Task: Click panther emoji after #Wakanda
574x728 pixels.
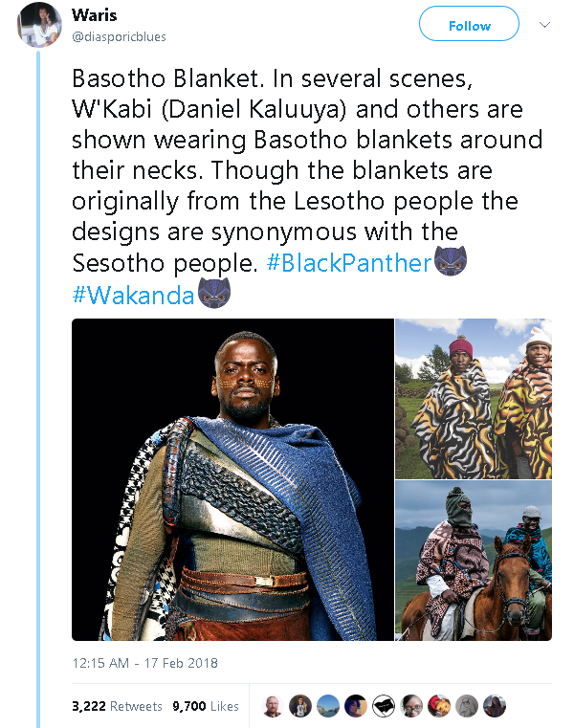Action: (x=216, y=295)
